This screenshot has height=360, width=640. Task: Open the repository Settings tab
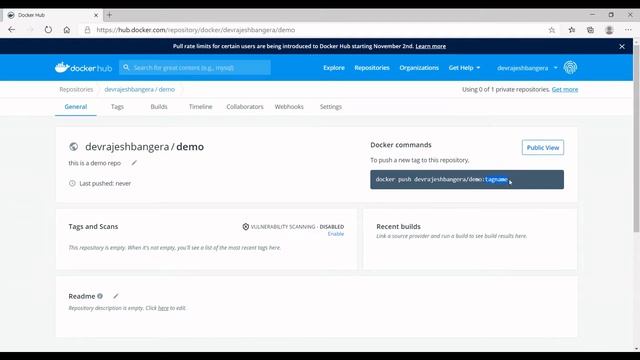coord(331,107)
